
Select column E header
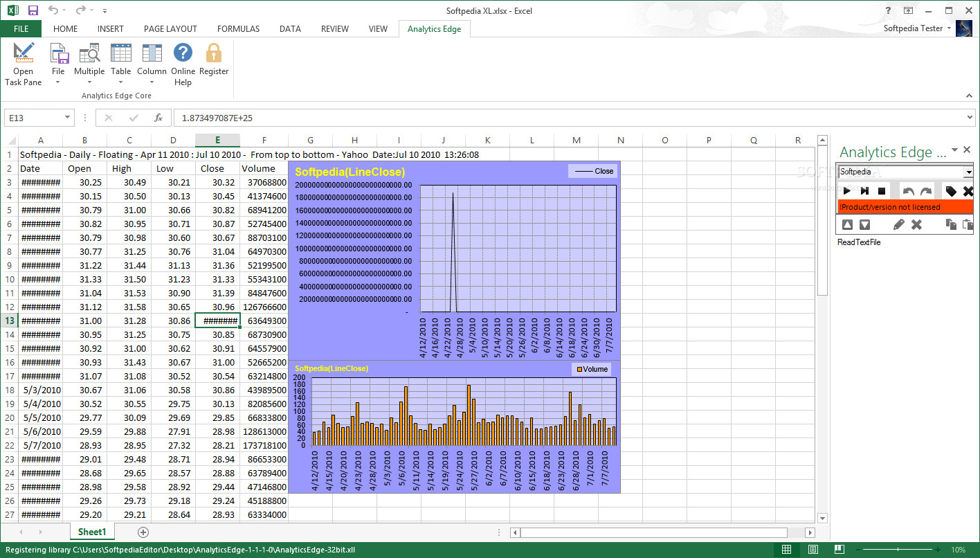(x=217, y=140)
